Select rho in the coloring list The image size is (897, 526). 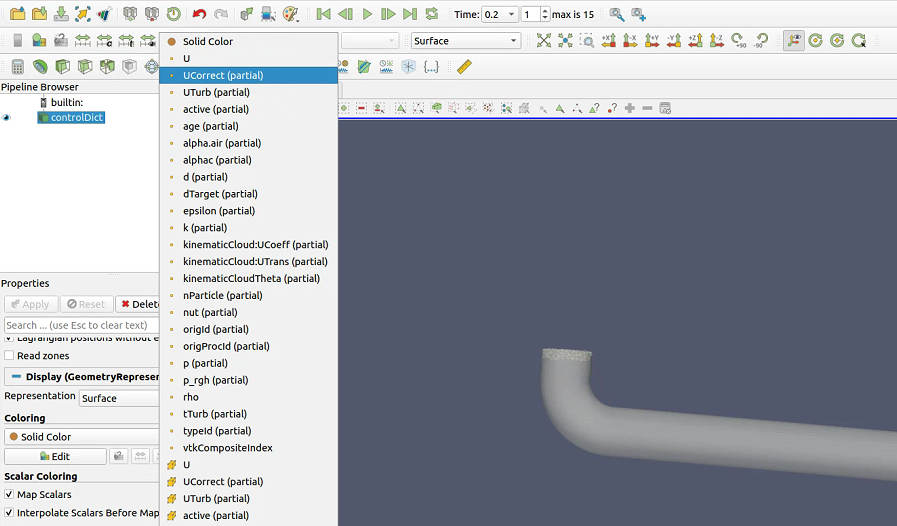[248, 397]
